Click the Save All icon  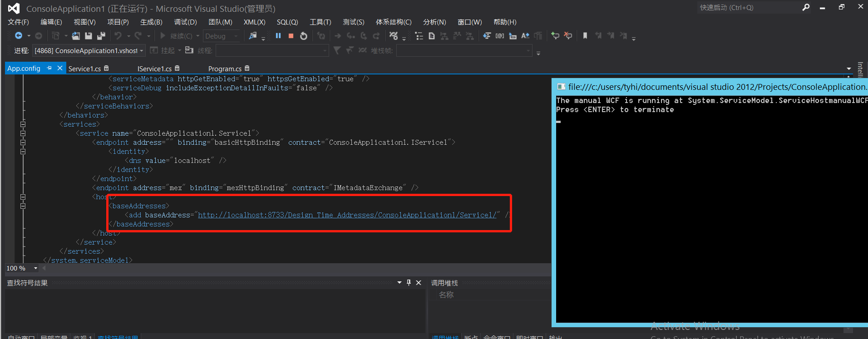click(x=101, y=36)
